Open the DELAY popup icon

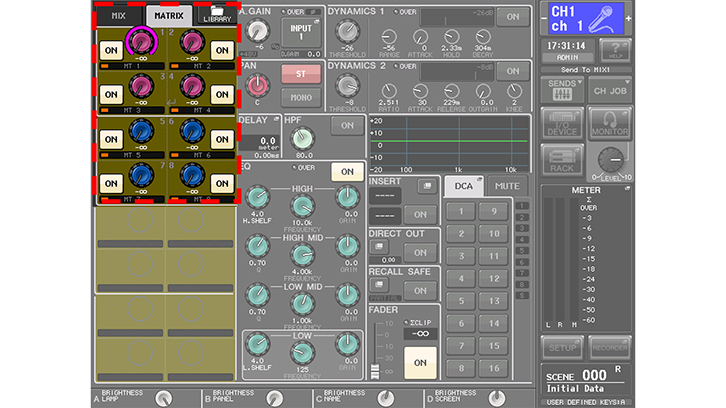pyautogui.click(x=276, y=119)
